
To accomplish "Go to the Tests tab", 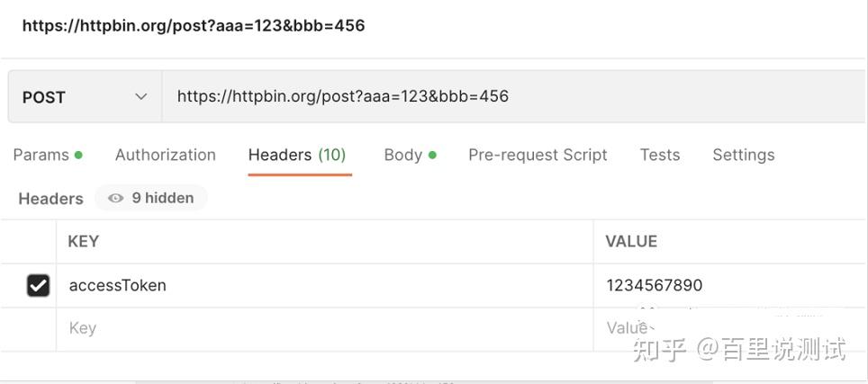I will pyautogui.click(x=660, y=155).
